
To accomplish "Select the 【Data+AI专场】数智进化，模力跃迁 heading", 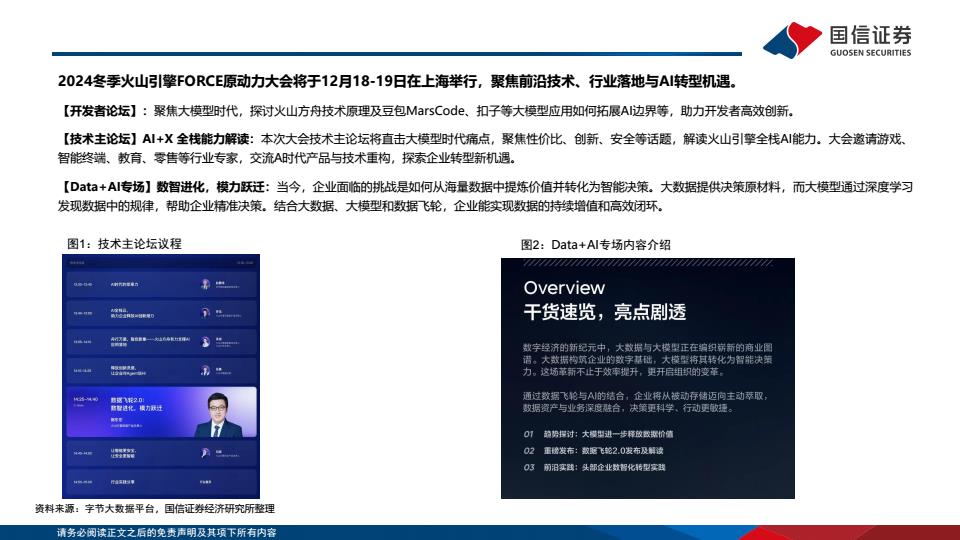I will (x=162, y=187).
